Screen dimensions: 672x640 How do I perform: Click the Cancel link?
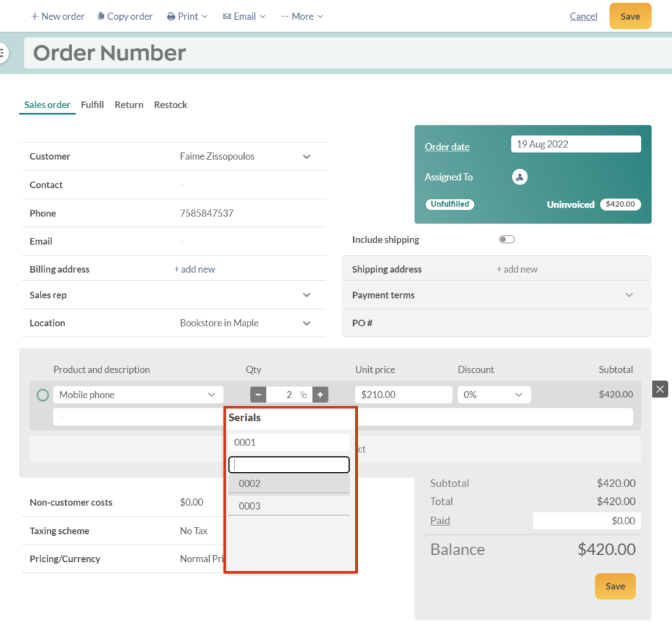click(584, 16)
